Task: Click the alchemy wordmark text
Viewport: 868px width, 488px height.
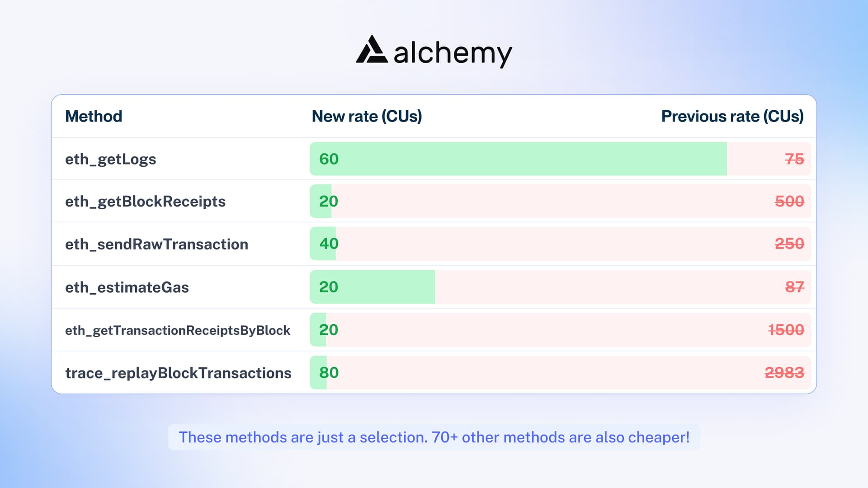Action: click(453, 53)
